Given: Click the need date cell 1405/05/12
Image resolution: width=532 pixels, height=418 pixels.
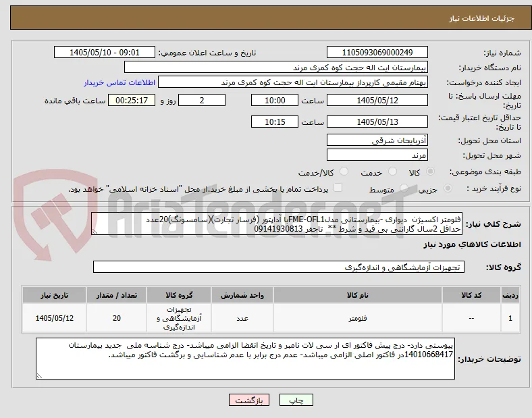Looking at the screenshot, I should click(x=54, y=318).
